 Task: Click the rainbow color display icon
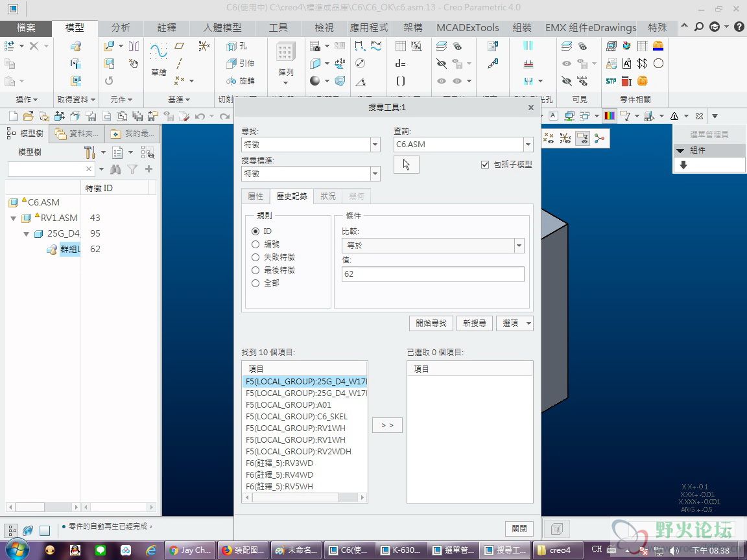tap(610, 116)
